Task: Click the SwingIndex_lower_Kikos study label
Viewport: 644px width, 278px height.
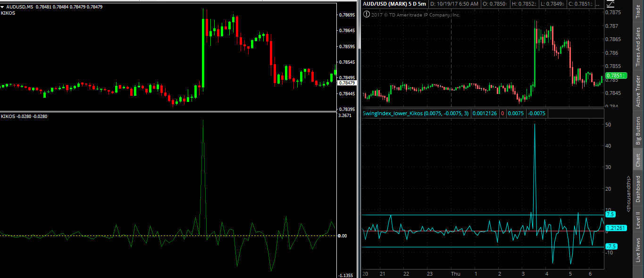Action: 415,113
